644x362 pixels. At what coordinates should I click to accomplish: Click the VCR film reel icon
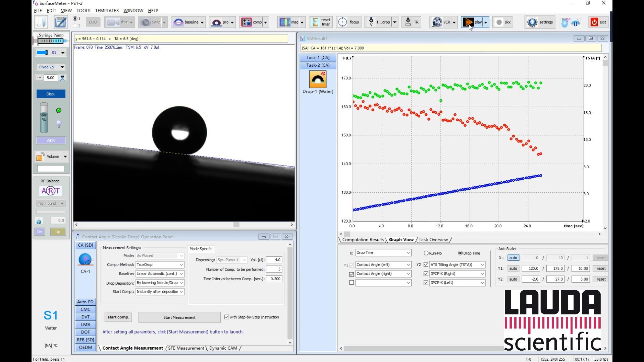[x=437, y=22]
